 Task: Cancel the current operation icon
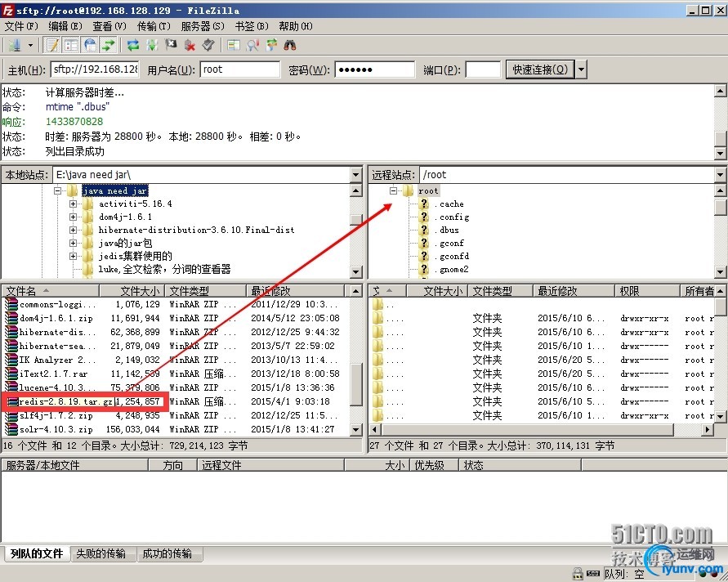pos(171,45)
